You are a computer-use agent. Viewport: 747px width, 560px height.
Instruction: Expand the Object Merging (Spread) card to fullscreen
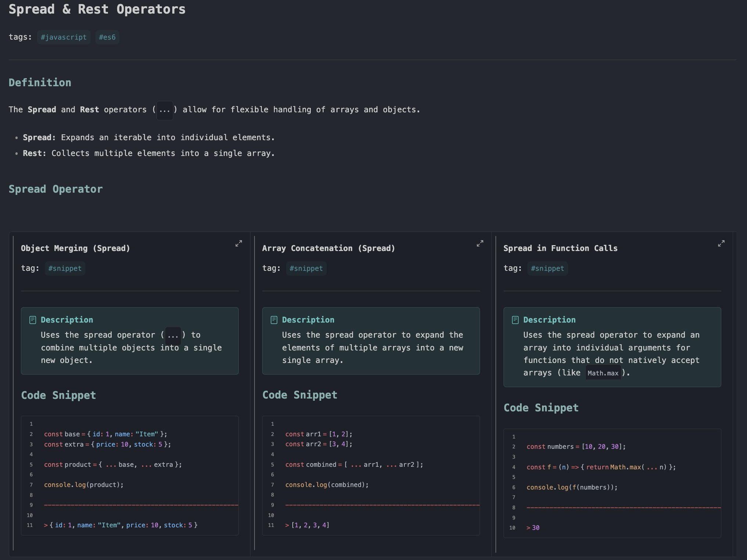click(238, 243)
